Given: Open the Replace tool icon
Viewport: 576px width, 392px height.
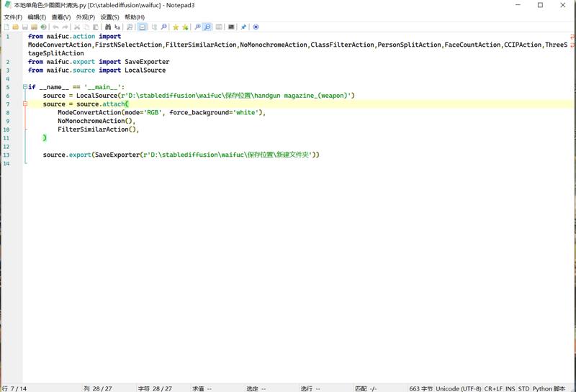Looking at the screenshot, I should (117, 27).
